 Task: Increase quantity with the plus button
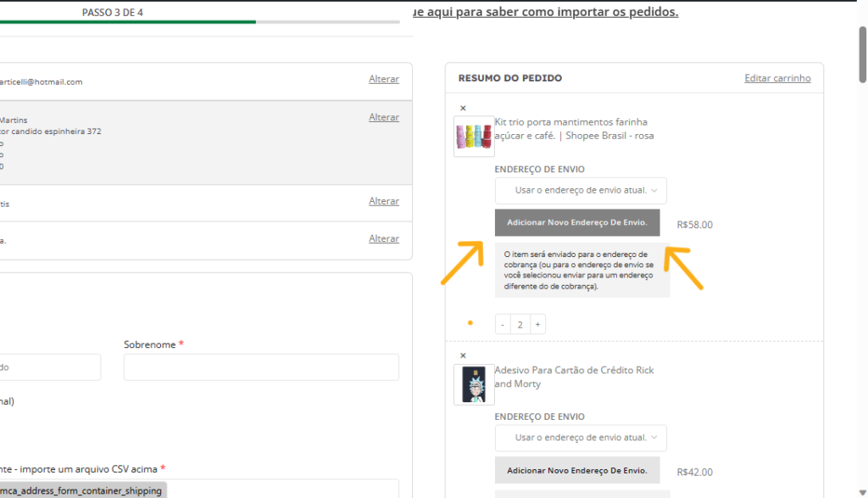click(538, 324)
